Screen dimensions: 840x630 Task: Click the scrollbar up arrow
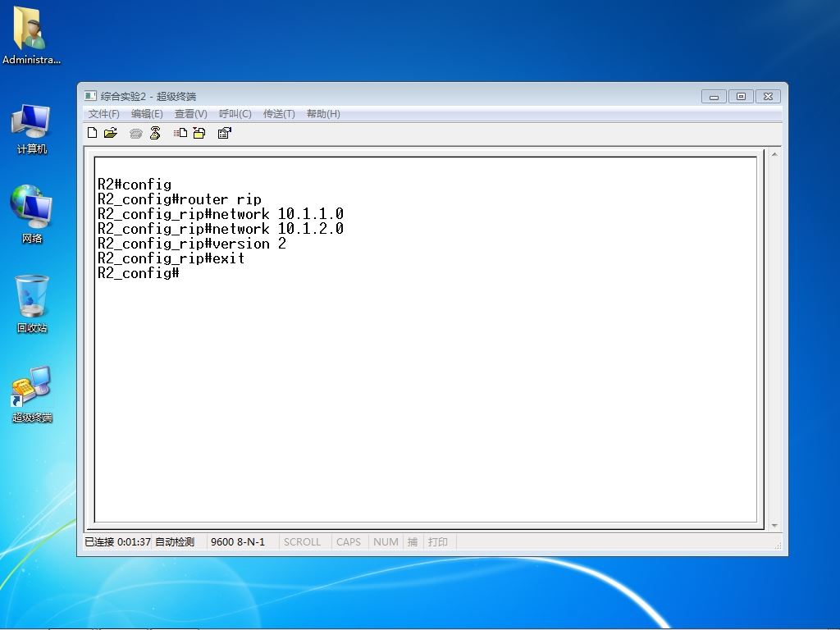pyautogui.click(x=774, y=154)
